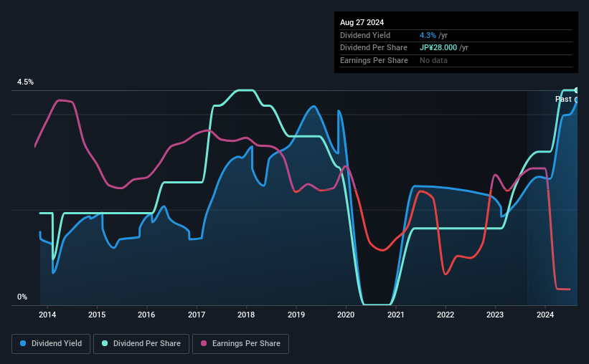
Task: Click the blue dot beside Dividend Yield
Action: 23,344
